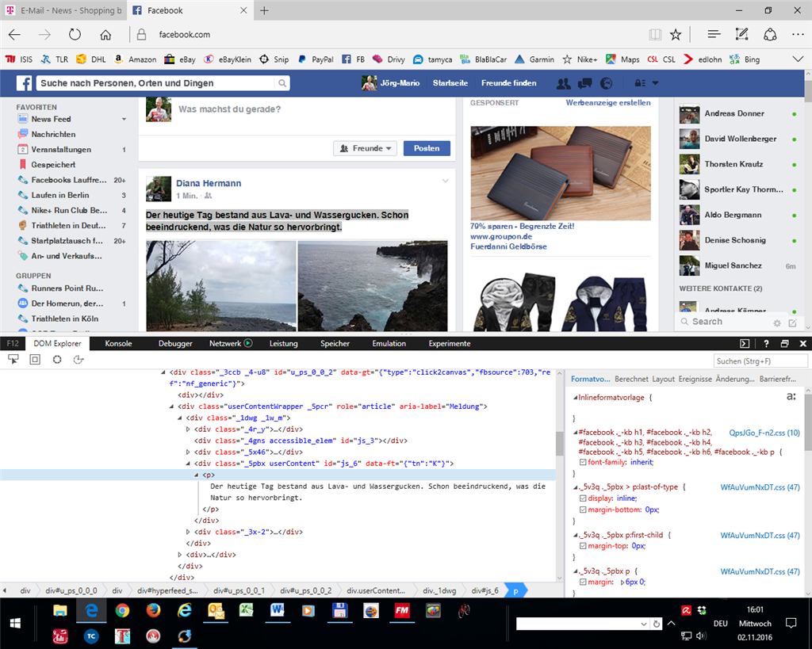Open Word from the taskbar

tap(278, 611)
